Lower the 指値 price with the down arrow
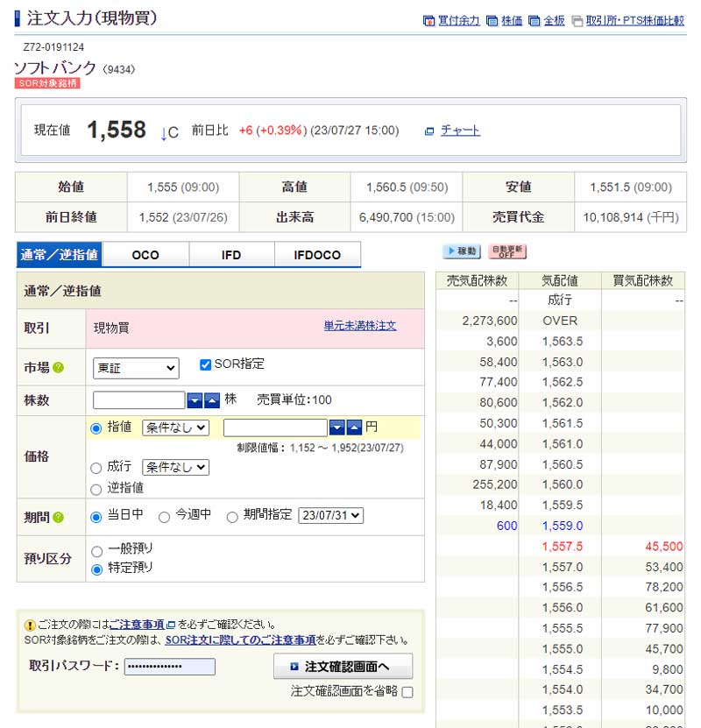Image resolution: width=701 pixels, height=728 pixels. pos(337,428)
